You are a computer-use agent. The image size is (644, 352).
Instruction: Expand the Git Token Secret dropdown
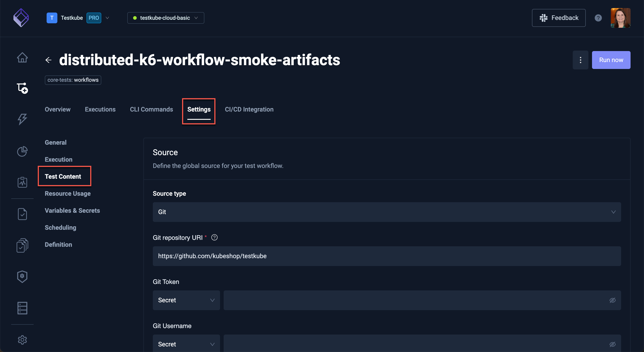[x=186, y=300]
